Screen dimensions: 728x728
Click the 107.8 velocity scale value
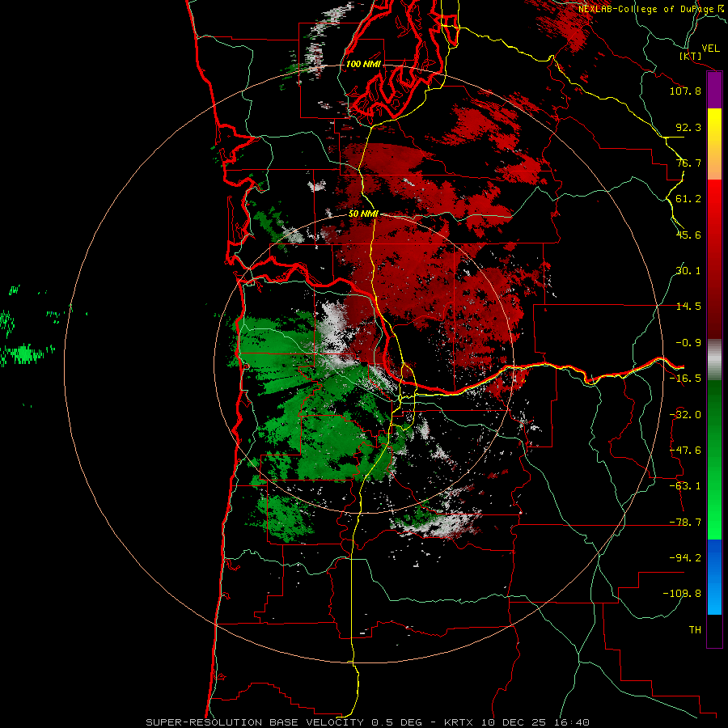pyautogui.click(x=685, y=91)
